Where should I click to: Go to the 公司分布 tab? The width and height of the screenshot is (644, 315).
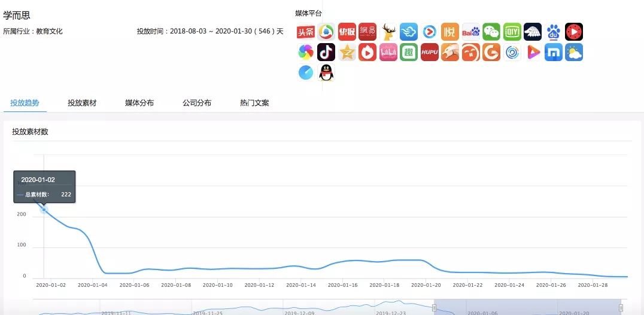click(x=197, y=103)
